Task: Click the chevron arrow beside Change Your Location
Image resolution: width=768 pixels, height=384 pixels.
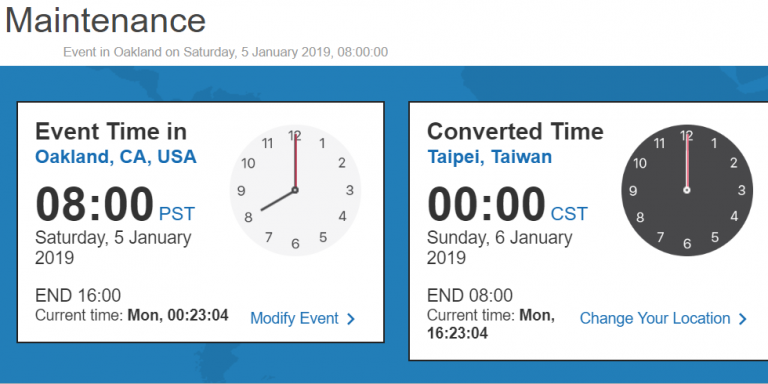Action: tap(743, 319)
